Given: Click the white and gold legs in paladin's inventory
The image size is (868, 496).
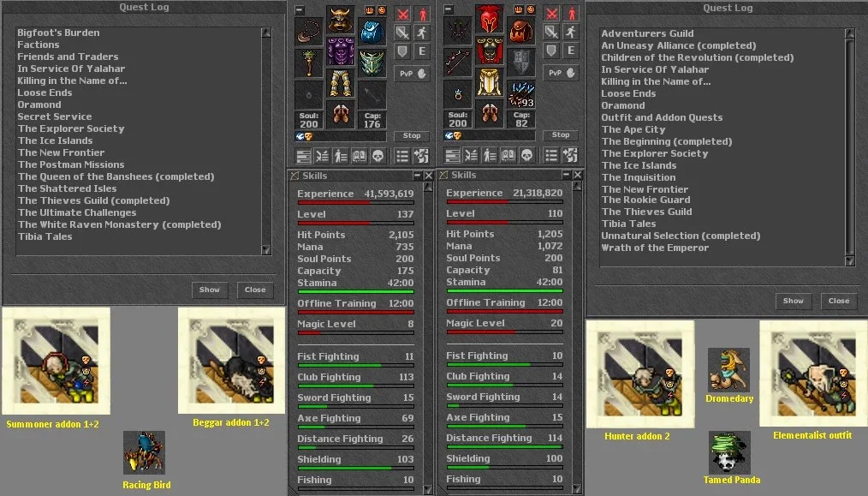Looking at the screenshot, I should pos(490,82).
